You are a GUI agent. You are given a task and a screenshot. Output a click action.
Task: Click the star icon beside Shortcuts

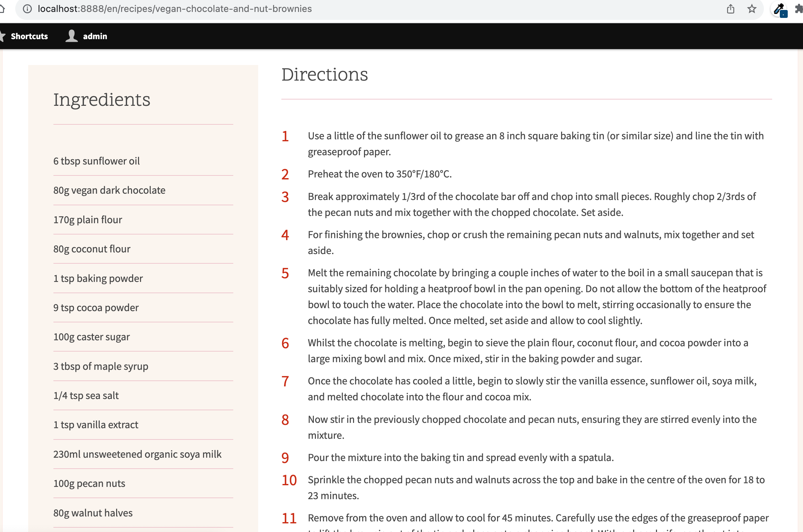coord(3,35)
